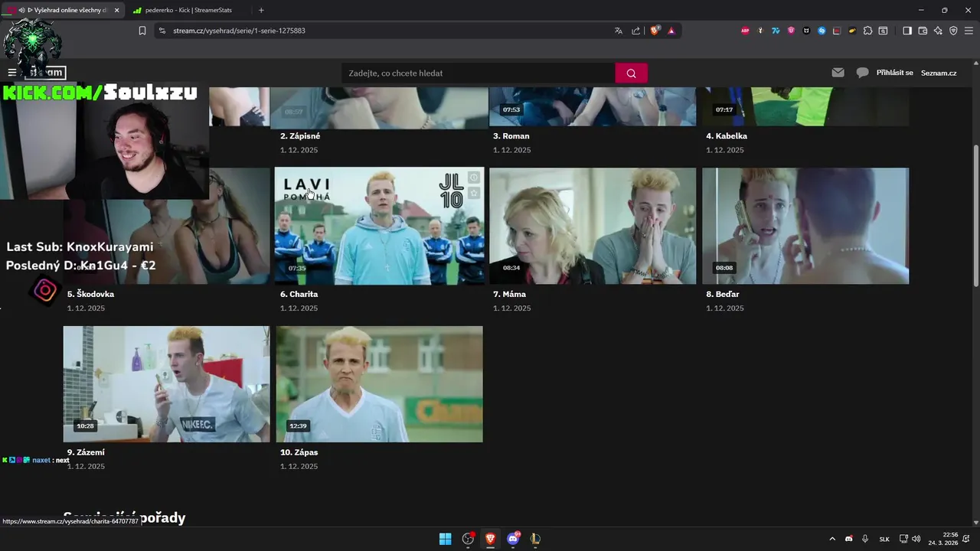Open Brave Leo AI sparkle icon
980x551 pixels.
[938, 31]
